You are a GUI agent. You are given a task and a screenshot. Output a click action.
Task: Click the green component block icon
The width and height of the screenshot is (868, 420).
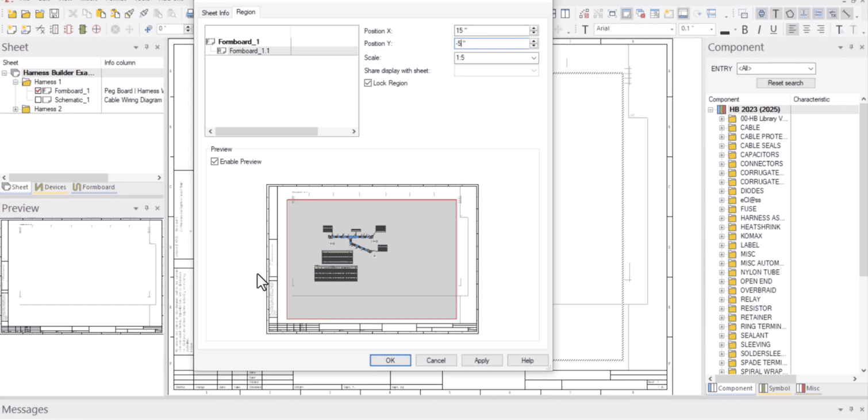click(x=82, y=29)
